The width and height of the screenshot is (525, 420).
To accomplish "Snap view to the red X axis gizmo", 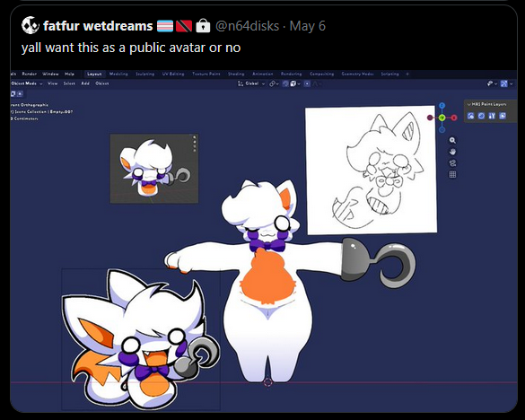I will [454, 118].
